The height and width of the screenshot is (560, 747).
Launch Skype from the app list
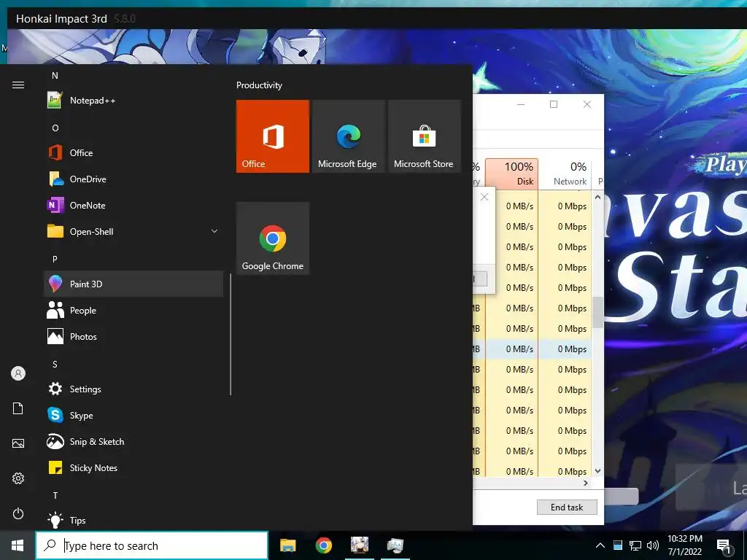(x=133, y=415)
